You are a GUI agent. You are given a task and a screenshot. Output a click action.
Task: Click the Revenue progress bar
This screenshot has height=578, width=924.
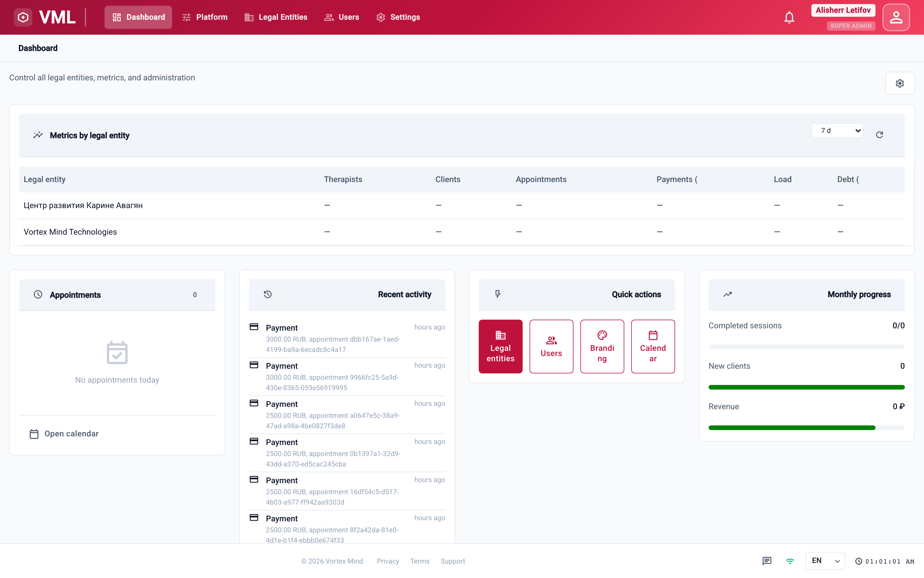click(x=806, y=428)
